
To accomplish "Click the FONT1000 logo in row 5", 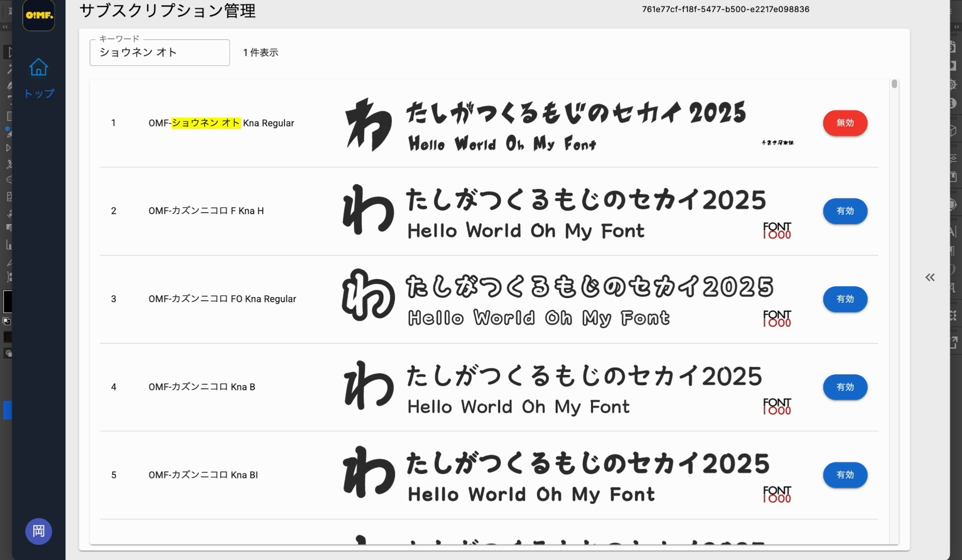I will [777, 495].
